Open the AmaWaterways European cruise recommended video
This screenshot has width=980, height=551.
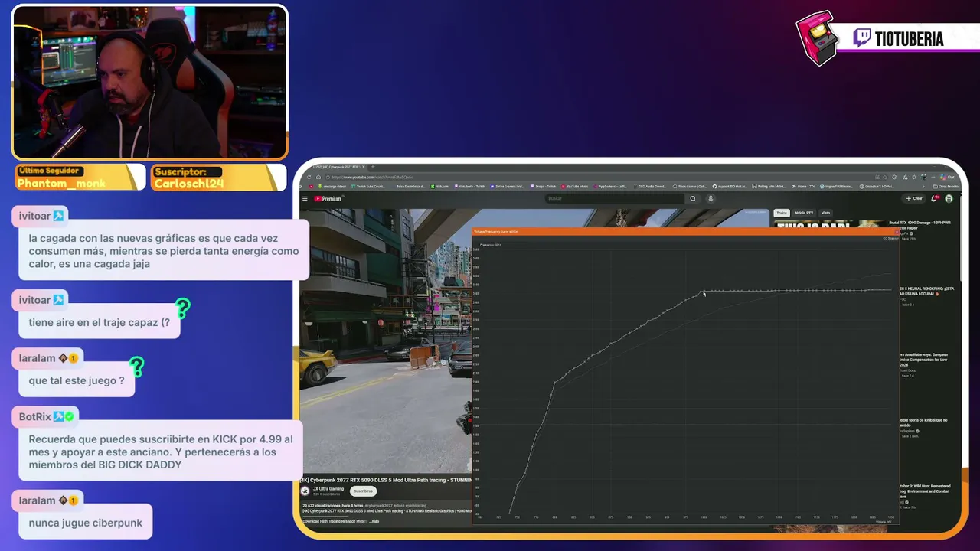point(925,360)
